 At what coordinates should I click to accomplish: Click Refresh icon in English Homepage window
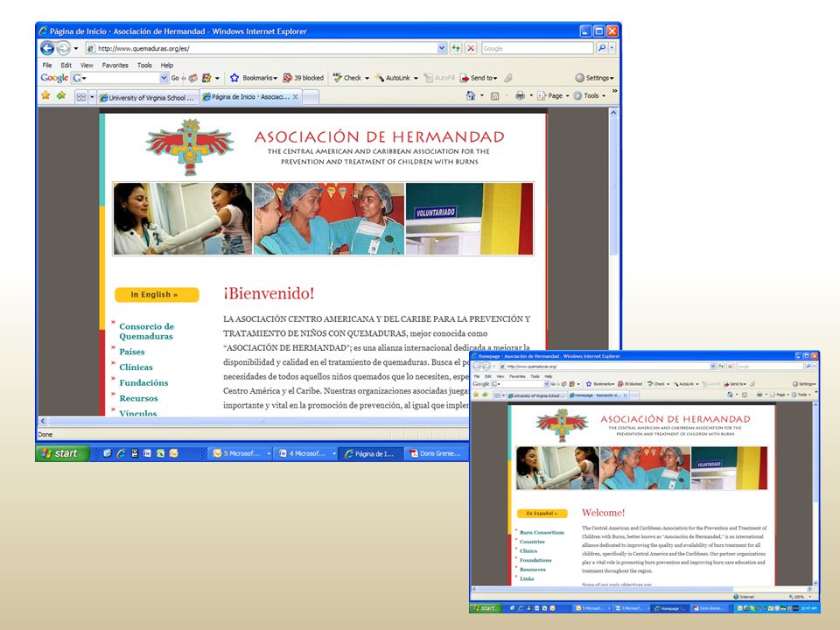point(721,367)
